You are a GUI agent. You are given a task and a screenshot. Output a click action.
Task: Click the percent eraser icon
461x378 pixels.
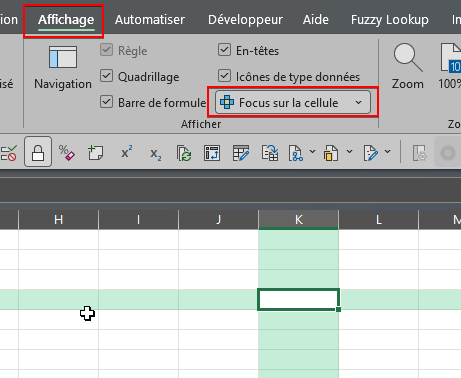(x=67, y=153)
